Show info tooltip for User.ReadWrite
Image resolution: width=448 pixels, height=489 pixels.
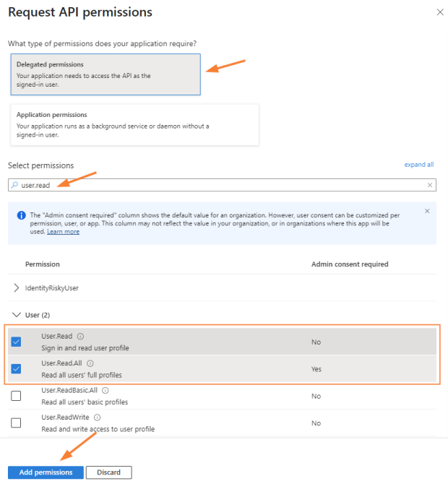coord(97,417)
